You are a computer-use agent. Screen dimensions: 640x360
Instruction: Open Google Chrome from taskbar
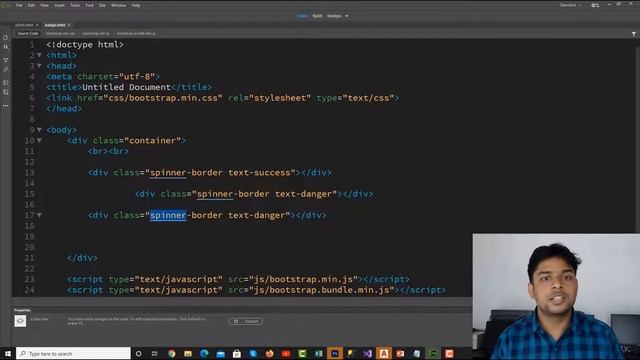click(x=171, y=353)
